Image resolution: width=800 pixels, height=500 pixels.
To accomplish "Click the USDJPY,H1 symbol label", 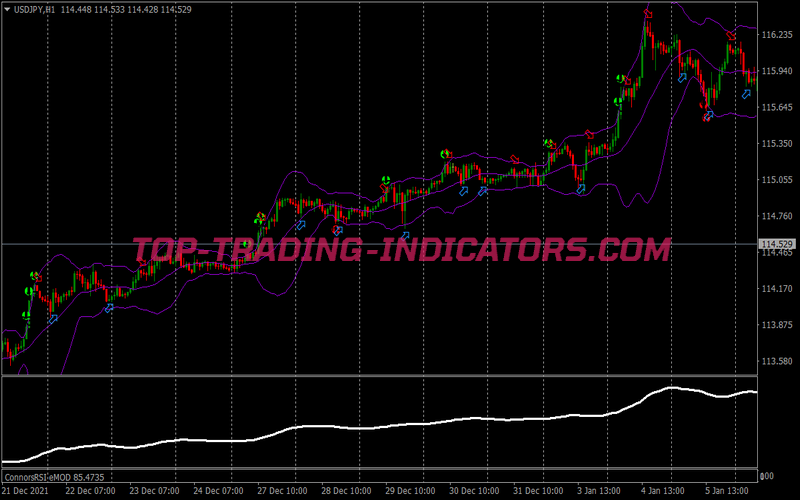I will [x=35, y=10].
